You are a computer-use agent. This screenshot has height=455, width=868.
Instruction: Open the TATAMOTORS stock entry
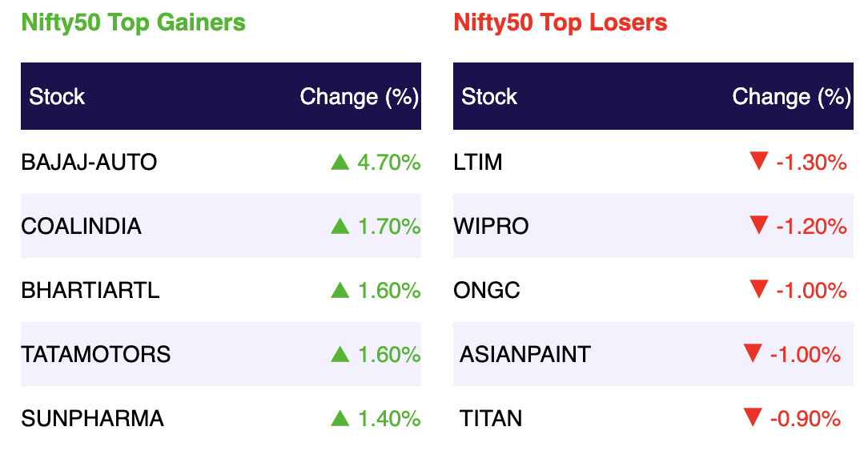(x=96, y=354)
